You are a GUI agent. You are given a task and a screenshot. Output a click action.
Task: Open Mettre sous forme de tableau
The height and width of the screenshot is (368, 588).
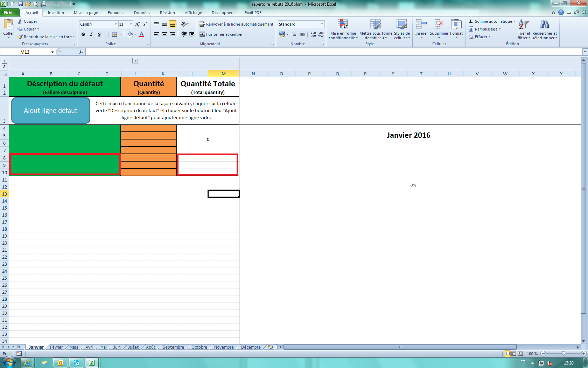pos(376,29)
